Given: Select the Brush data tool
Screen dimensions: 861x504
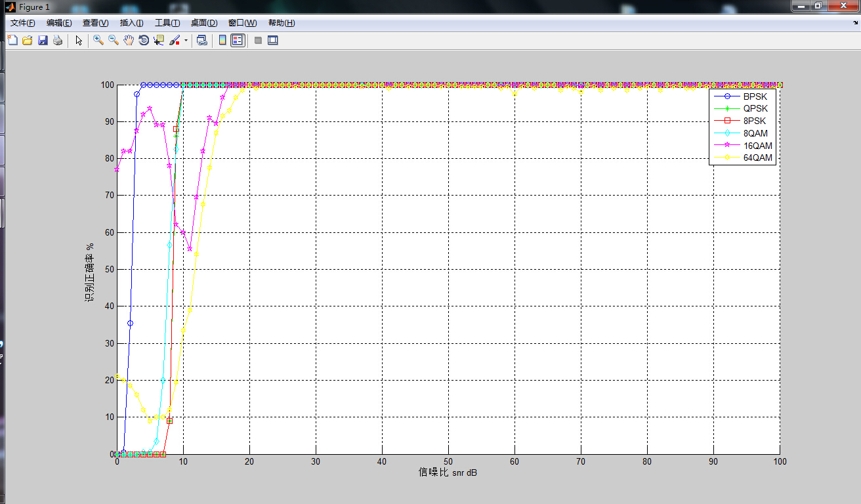Looking at the screenshot, I should point(174,40).
